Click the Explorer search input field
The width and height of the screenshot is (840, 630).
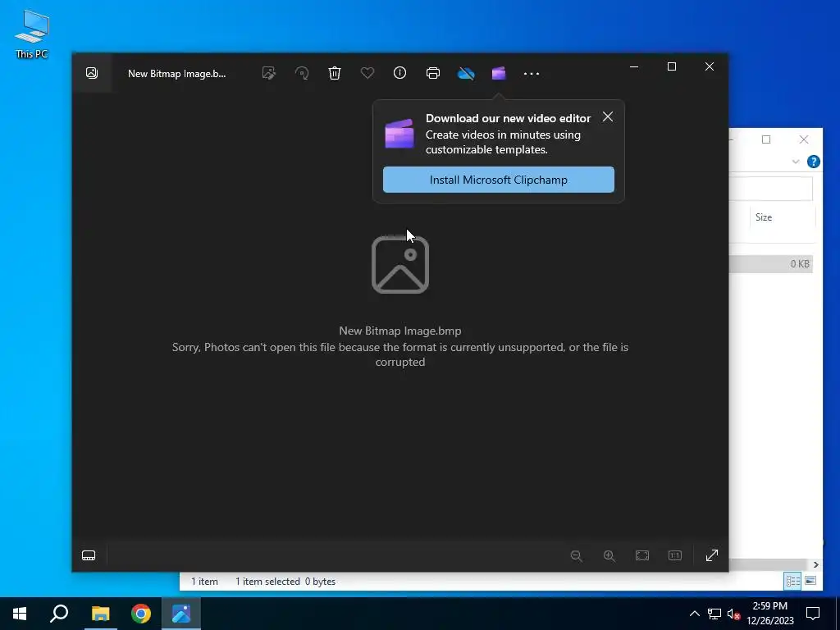click(x=771, y=189)
